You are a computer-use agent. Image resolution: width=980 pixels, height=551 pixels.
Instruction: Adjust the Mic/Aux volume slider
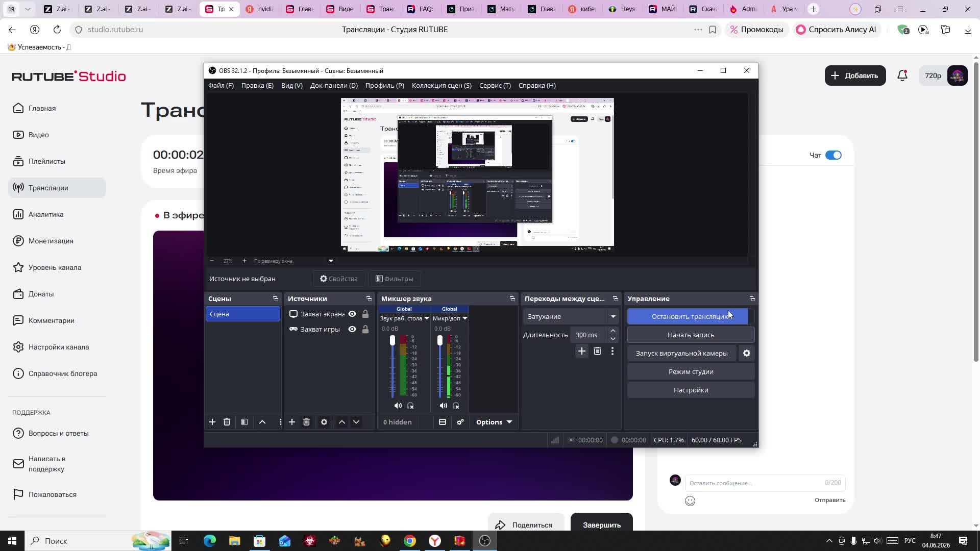click(x=440, y=340)
